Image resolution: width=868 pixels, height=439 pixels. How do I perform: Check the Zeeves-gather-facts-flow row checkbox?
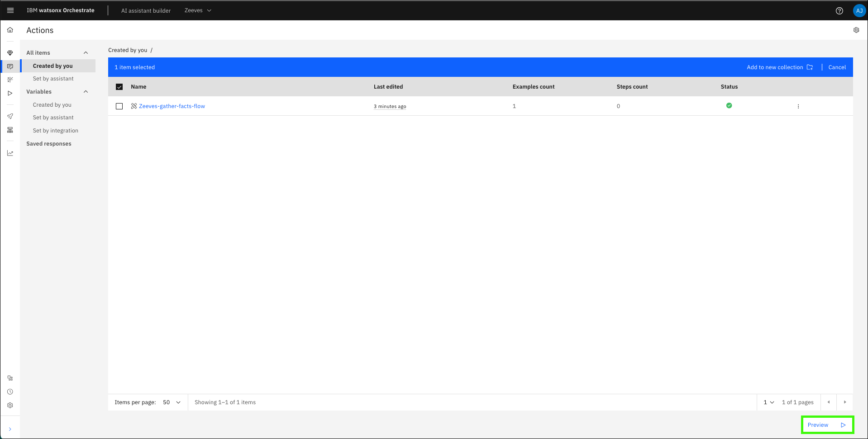(119, 106)
